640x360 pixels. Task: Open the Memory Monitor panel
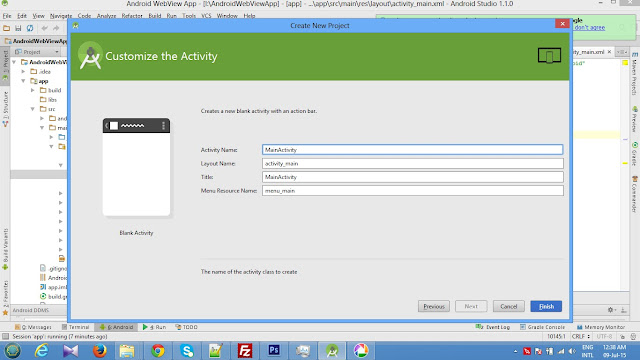coord(601,327)
